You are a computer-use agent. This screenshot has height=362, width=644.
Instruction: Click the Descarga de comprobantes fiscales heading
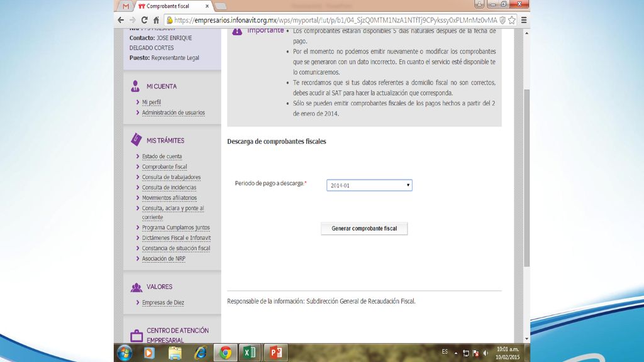(277, 141)
